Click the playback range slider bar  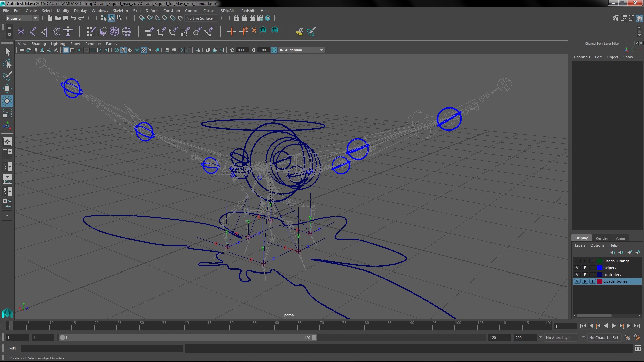tap(188, 338)
